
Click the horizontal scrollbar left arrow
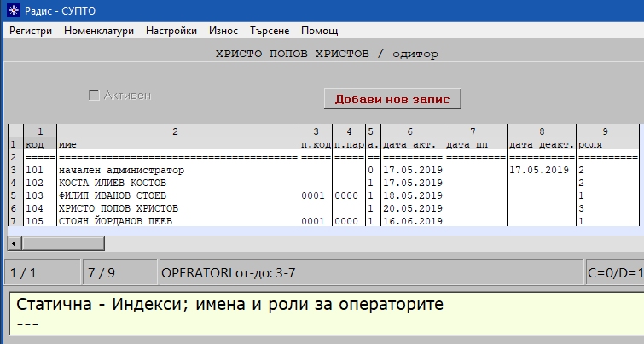(x=15, y=244)
